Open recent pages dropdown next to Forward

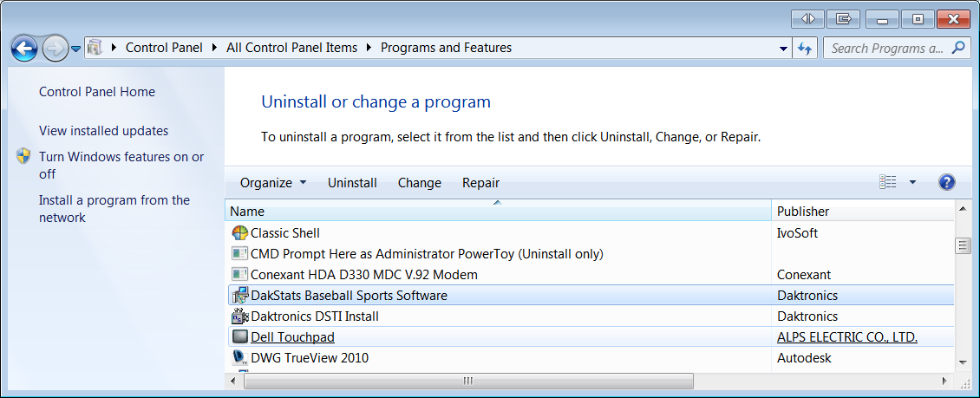pos(75,49)
